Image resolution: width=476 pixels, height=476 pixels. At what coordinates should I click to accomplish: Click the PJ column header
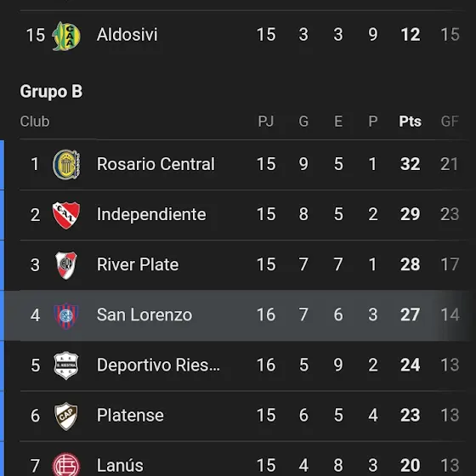[x=266, y=121]
